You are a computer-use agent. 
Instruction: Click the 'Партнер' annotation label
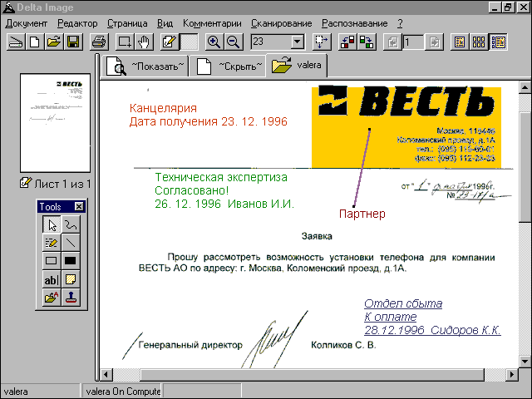(362, 214)
